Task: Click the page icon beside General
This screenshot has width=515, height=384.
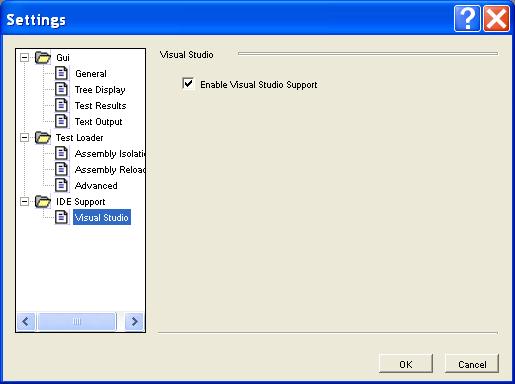Action: coord(61,73)
